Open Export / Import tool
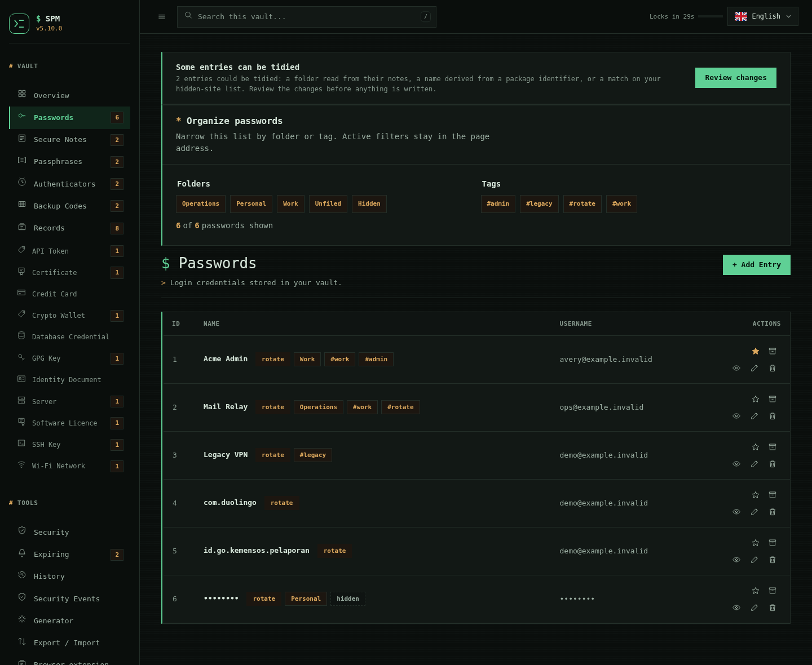This screenshot has height=665, width=812. pyautogui.click(x=70, y=642)
